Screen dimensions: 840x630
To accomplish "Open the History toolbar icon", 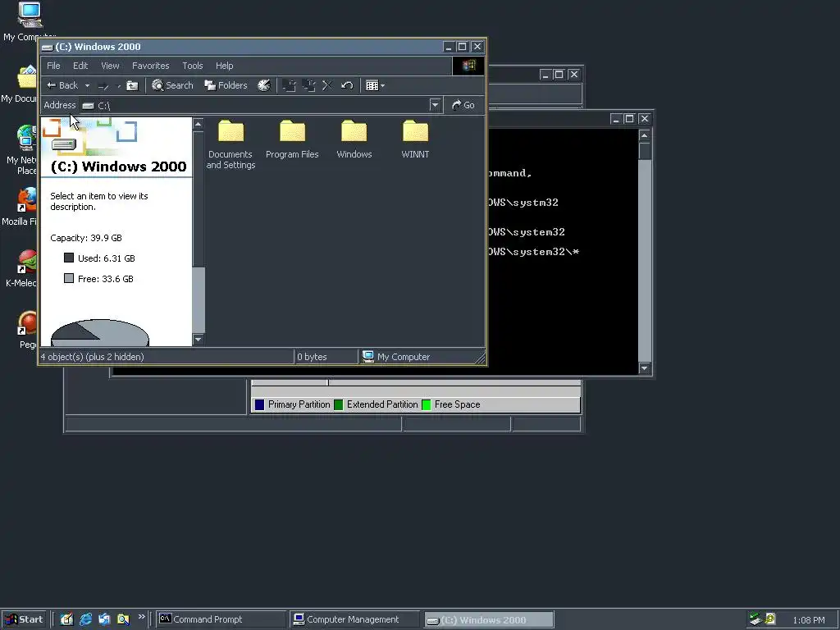I will click(263, 85).
